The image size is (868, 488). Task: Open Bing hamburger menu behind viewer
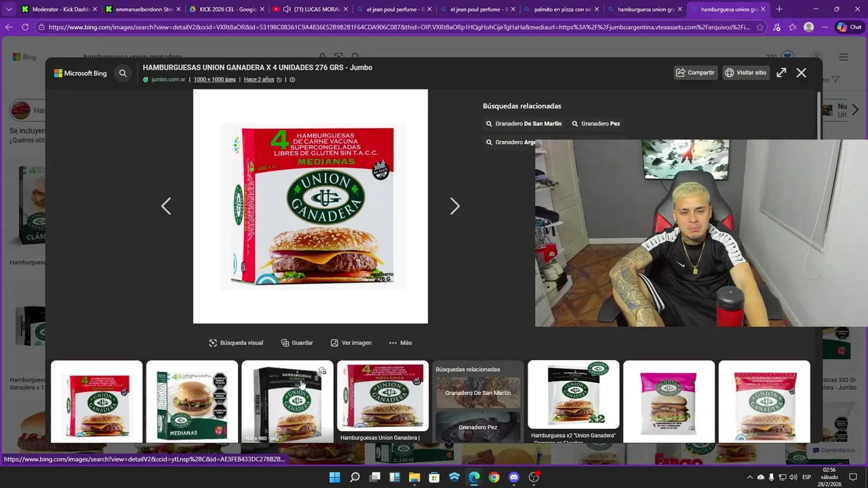point(844,57)
